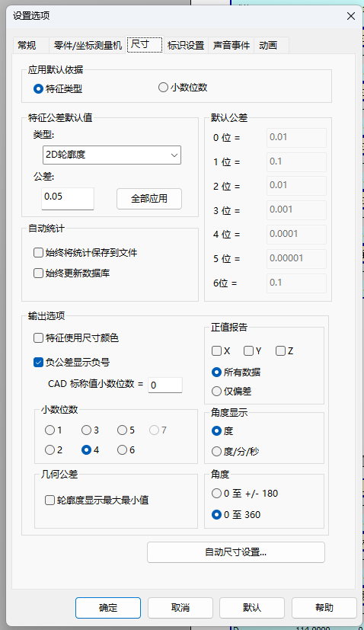Select 4 decimal places radio
The width and height of the screenshot is (364, 630).
90,450
